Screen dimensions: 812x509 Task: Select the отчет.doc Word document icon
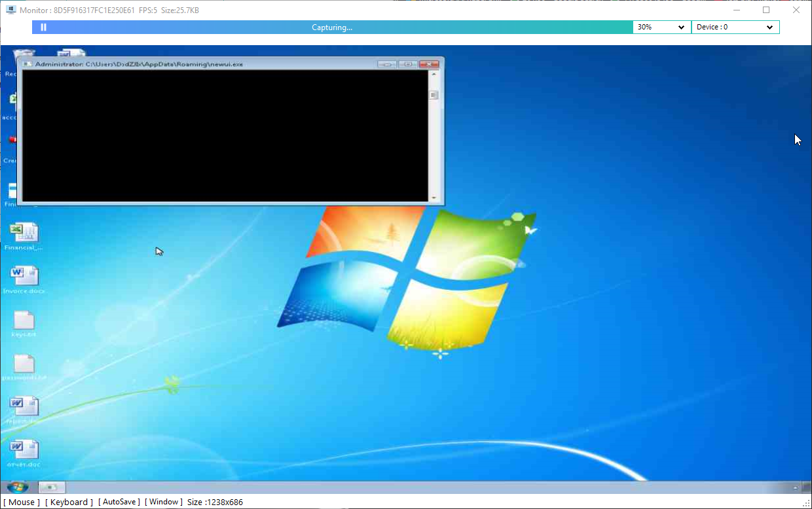(24, 453)
